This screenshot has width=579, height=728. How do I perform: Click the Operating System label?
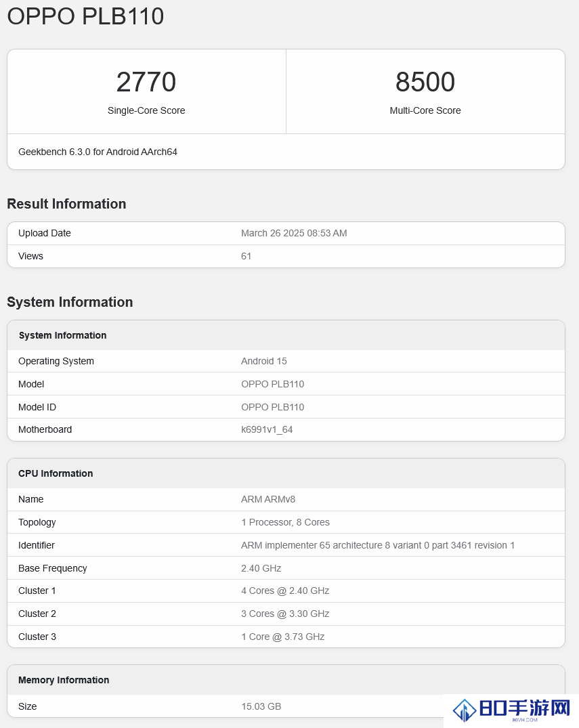(56, 361)
